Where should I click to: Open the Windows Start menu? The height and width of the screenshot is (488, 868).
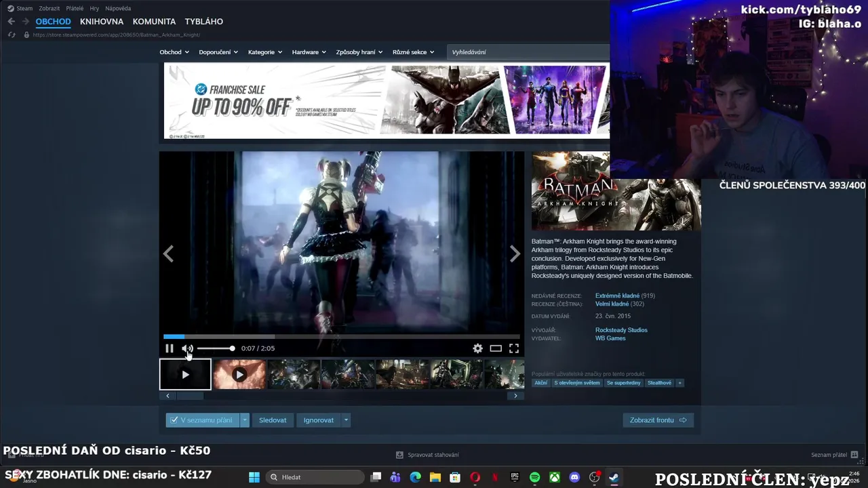pyautogui.click(x=254, y=477)
